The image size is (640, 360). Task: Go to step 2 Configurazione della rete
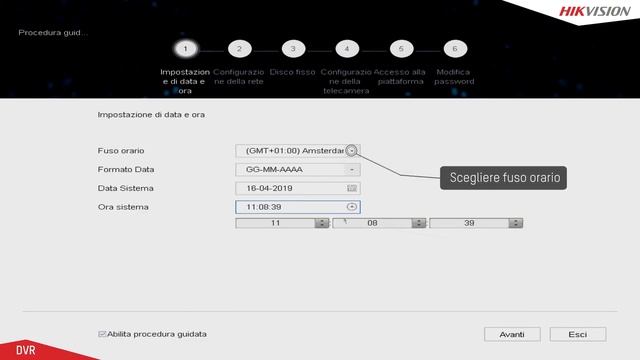pos(239,49)
